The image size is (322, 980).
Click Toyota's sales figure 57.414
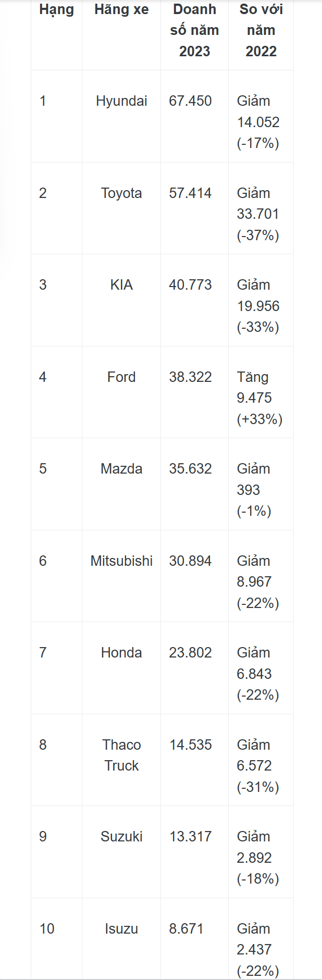pyautogui.click(x=190, y=193)
